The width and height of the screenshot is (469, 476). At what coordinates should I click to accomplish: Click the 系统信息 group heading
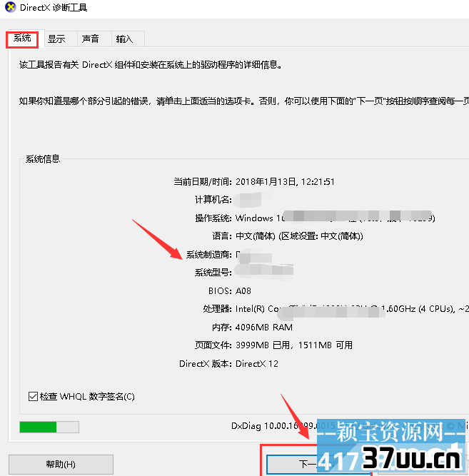coord(43,158)
